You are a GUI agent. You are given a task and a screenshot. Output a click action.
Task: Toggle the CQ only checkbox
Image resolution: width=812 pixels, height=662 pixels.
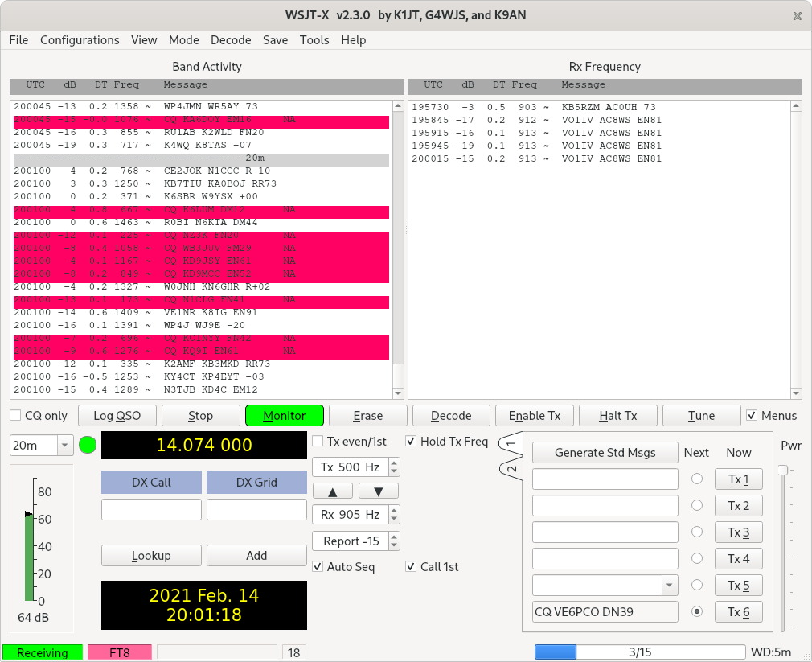point(15,415)
